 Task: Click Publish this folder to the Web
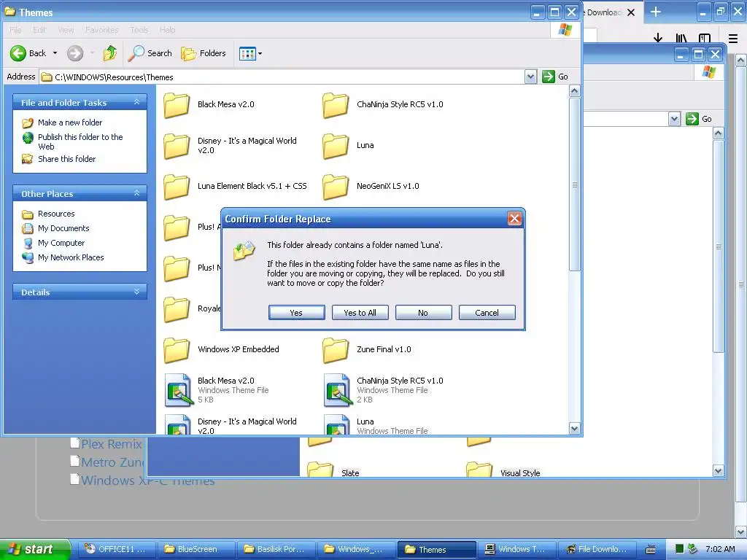click(x=80, y=141)
